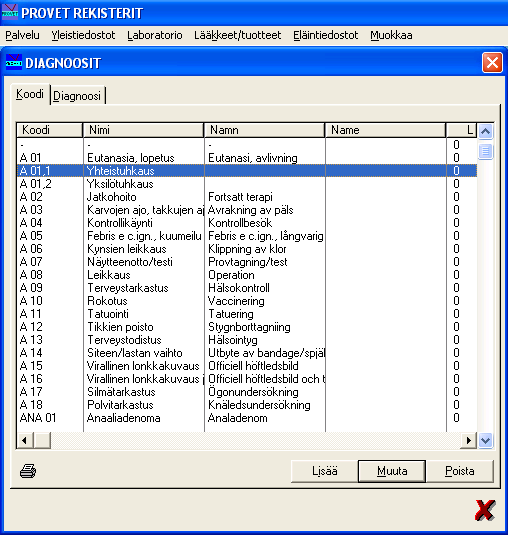Click the Koodi column header

tap(49, 130)
